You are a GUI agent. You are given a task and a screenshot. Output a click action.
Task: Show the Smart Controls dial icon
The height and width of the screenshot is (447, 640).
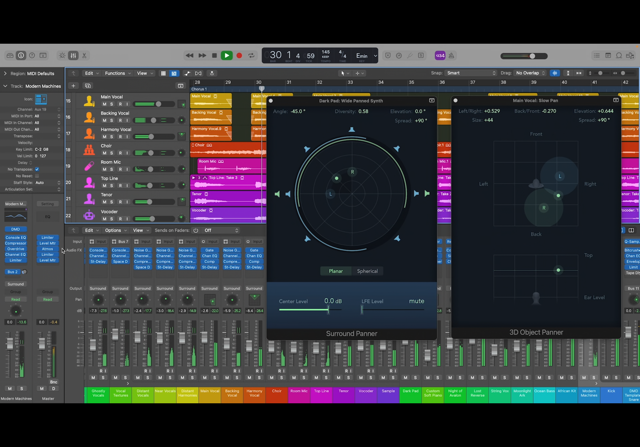[x=62, y=56]
